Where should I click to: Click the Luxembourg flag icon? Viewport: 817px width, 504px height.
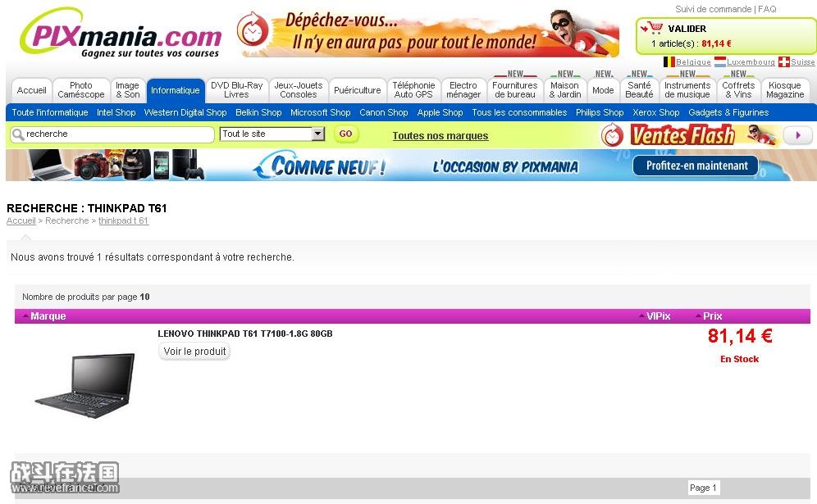(720, 62)
